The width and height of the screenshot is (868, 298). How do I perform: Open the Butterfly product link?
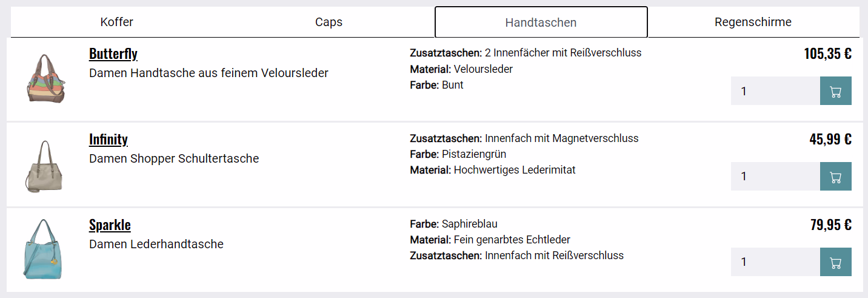coord(113,54)
